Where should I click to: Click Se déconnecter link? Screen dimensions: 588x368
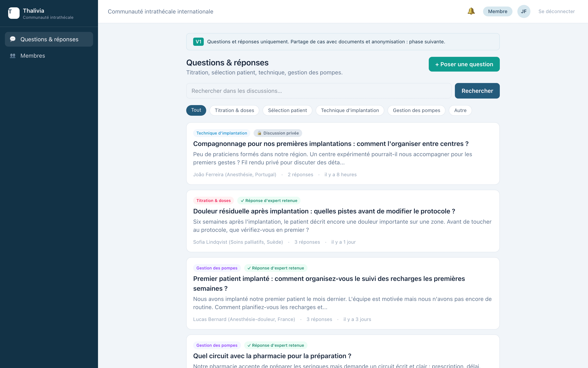(556, 11)
